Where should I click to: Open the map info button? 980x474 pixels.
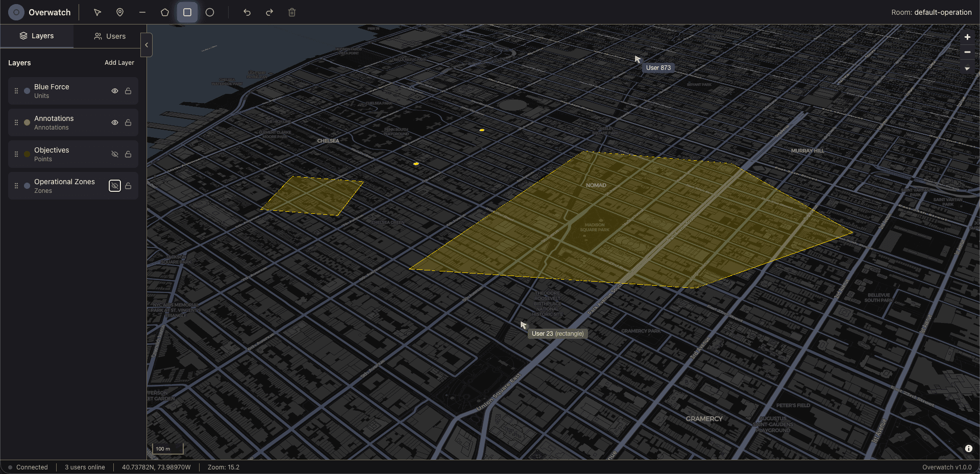pyautogui.click(x=968, y=448)
